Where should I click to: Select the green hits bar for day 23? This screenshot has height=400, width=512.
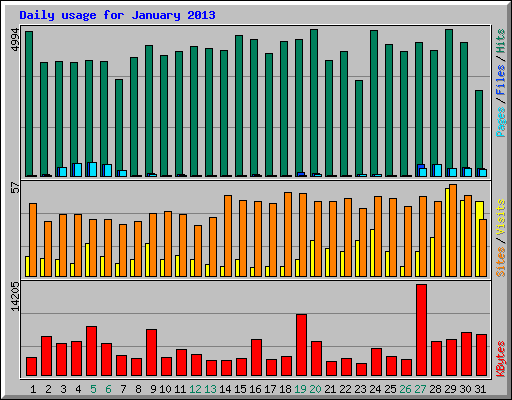[359, 128]
